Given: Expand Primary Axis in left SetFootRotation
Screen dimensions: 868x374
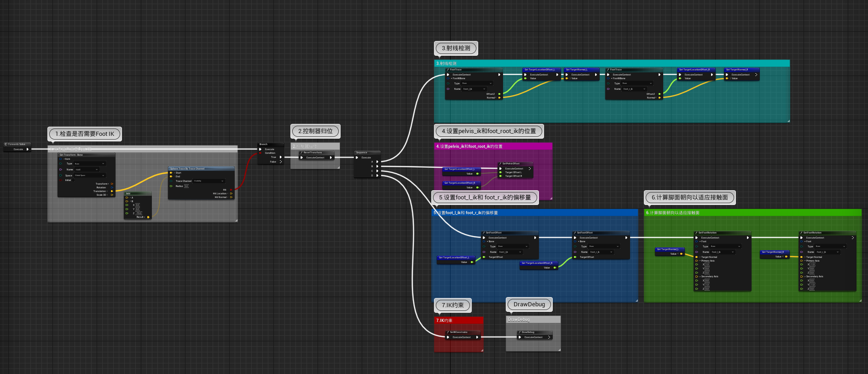Looking at the screenshot, I should click(x=700, y=261).
